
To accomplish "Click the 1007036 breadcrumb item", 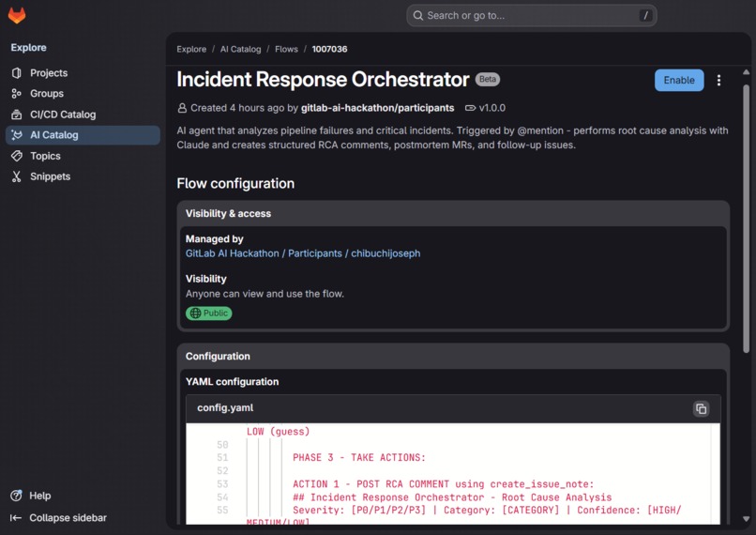I will click(x=329, y=49).
